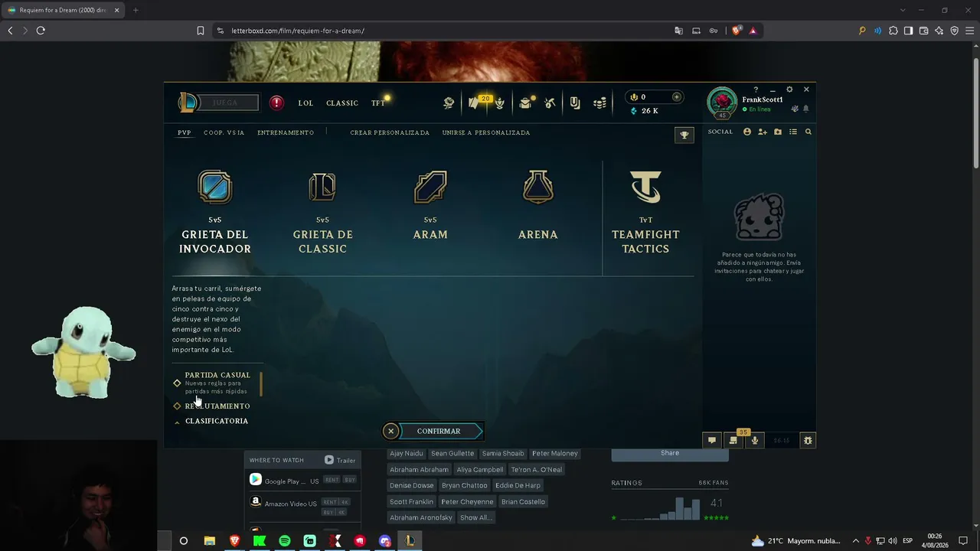Select the Entrenamiento tab
This screenshot has height=551, width=980.
pyautogui.click(x=286, y=132)
